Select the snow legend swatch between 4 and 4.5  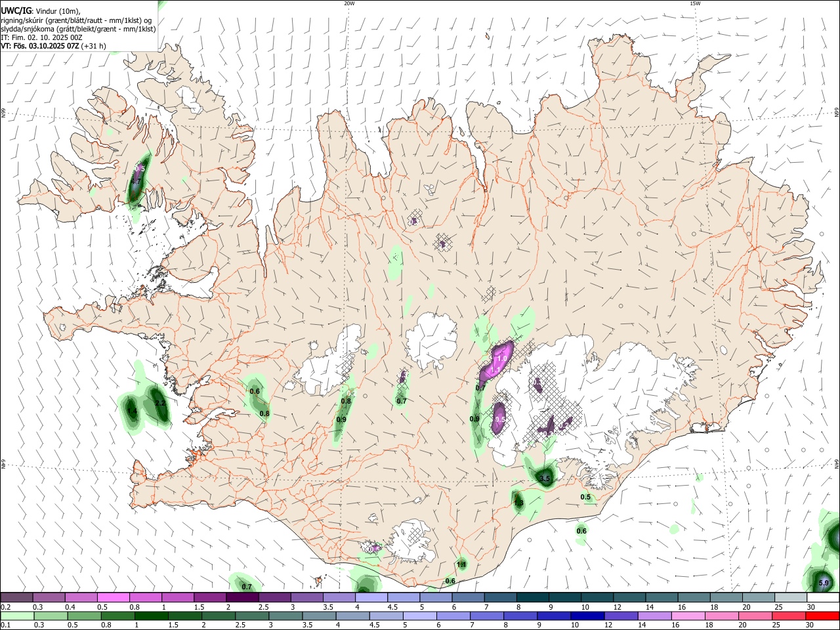(x=371, y=597)
